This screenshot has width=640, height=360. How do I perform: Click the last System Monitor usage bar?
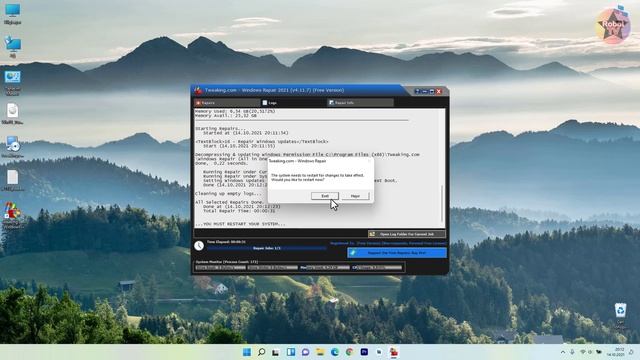click(377, 268)
